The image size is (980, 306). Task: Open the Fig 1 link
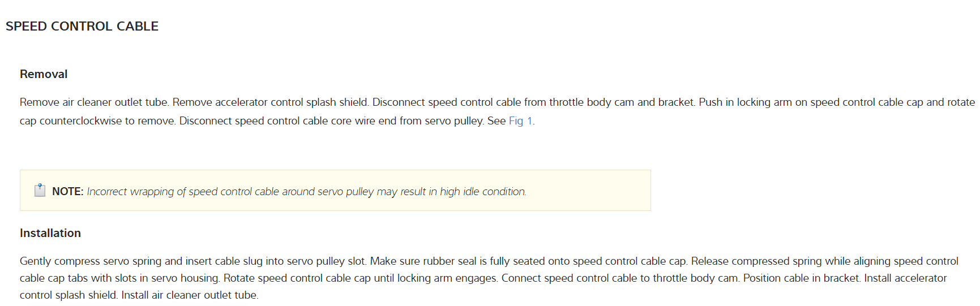tap(520, 121)
